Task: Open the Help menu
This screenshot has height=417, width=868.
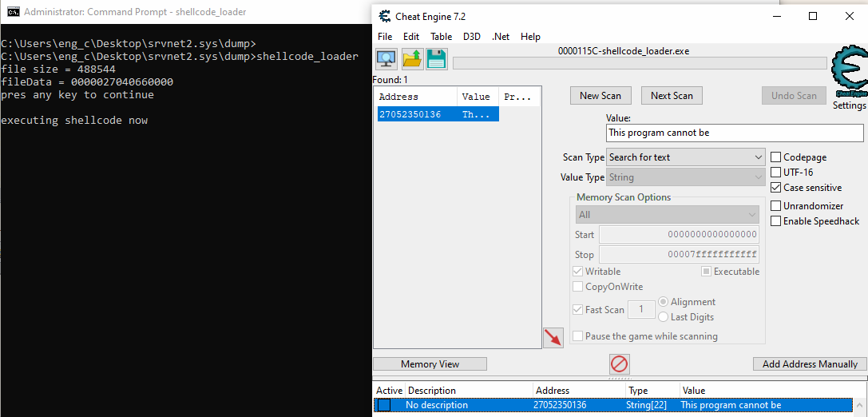Action: pyautogui.click(x=530, y=37)
